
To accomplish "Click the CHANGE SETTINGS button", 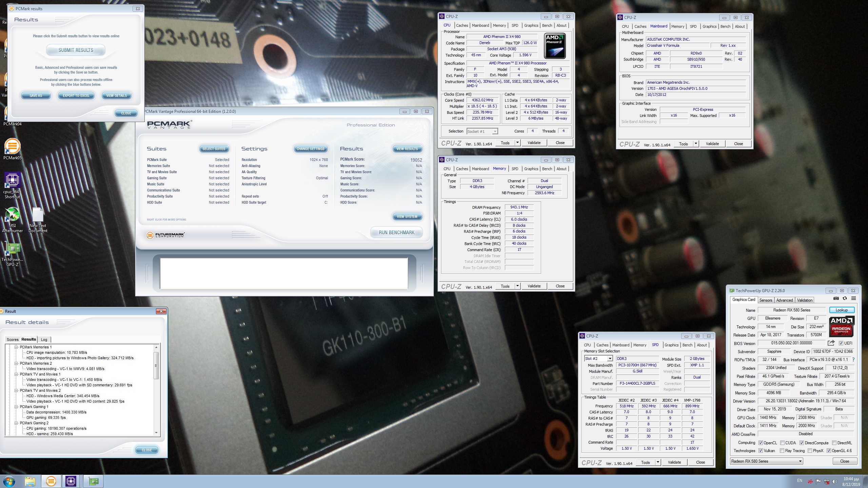I will tap(311, 149).
